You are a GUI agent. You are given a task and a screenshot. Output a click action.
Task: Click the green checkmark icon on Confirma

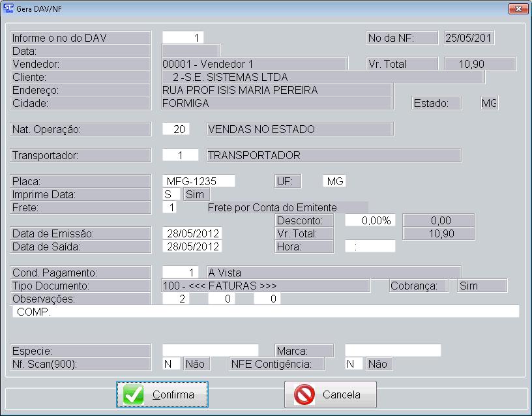pyautogui.click(x=134, y=394)
